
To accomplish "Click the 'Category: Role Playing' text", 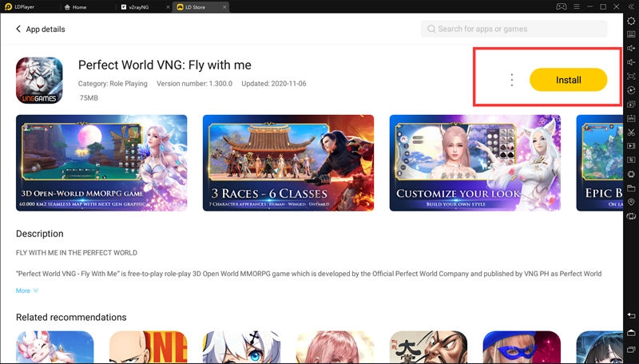I will click(x=113, y=84).
